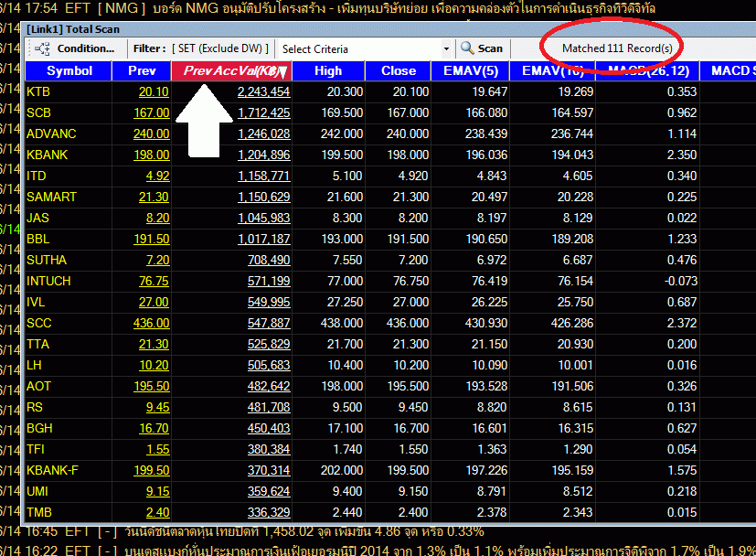
Task: Select the INTUCH symbol
Action: click(48, 281)
